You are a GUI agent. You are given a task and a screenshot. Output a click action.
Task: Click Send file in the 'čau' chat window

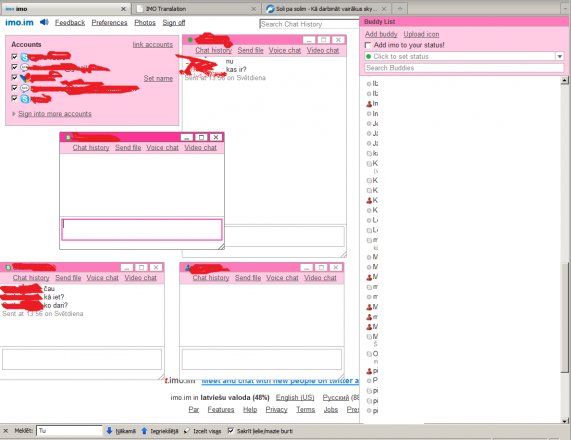[x=68, y=278]
